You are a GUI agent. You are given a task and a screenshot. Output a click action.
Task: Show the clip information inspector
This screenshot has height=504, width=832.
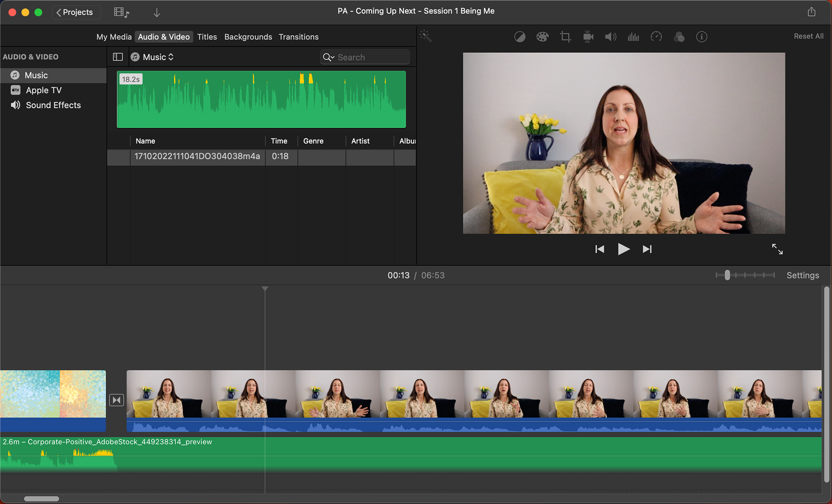[702, 37]
